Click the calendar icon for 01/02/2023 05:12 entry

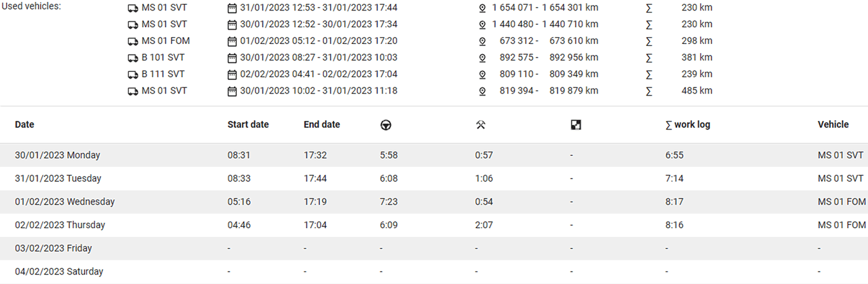point(232,41)
